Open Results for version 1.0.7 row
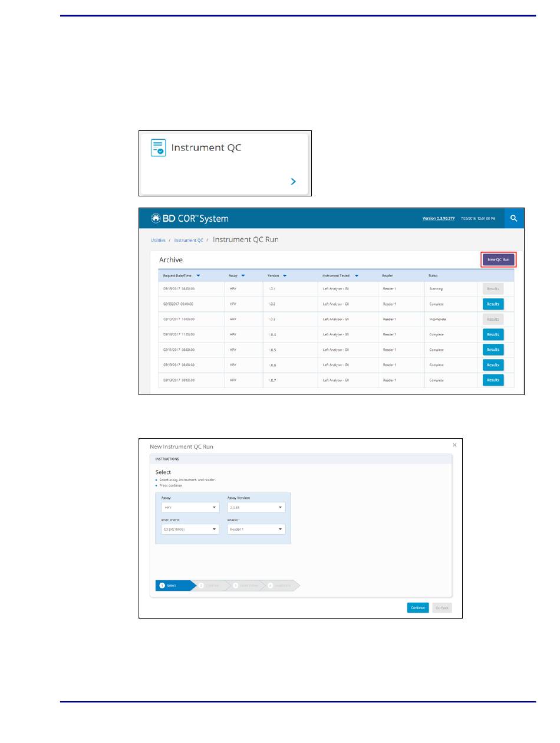 pos(493,380)
